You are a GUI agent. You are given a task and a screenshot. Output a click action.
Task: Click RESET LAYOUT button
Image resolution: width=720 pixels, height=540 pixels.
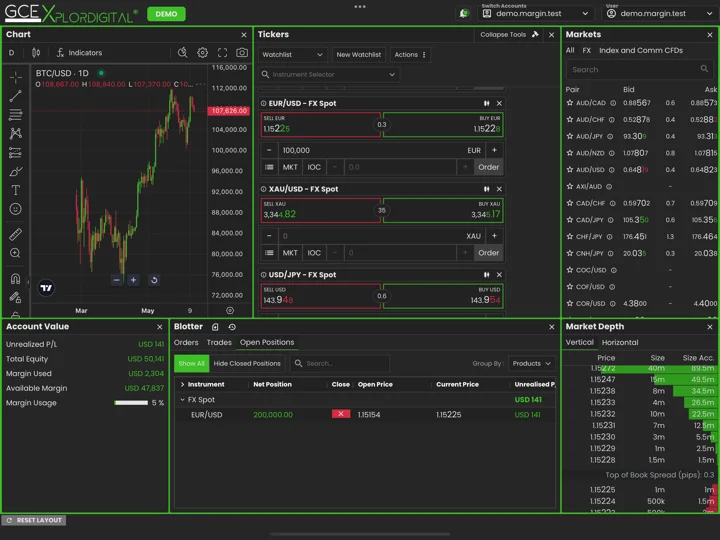click(34, 520)
